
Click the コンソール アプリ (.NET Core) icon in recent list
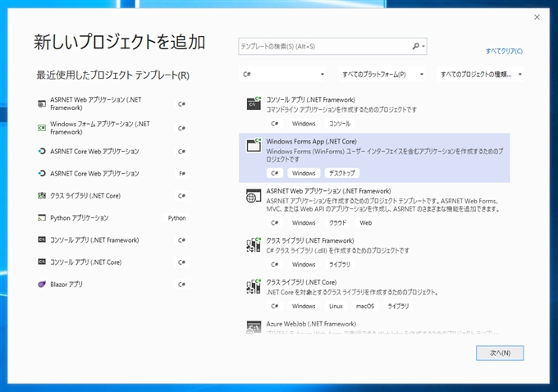coord(42,262)
